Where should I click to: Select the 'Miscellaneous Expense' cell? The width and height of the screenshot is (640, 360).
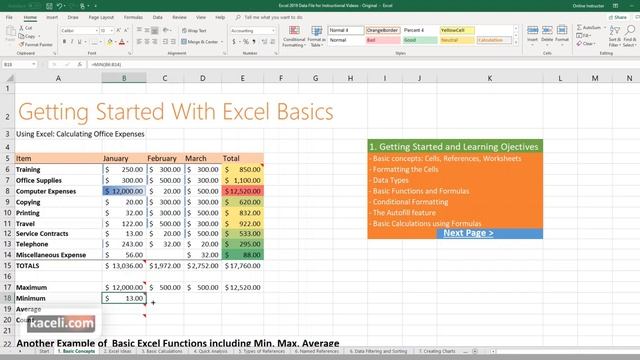tap(58, 255)
